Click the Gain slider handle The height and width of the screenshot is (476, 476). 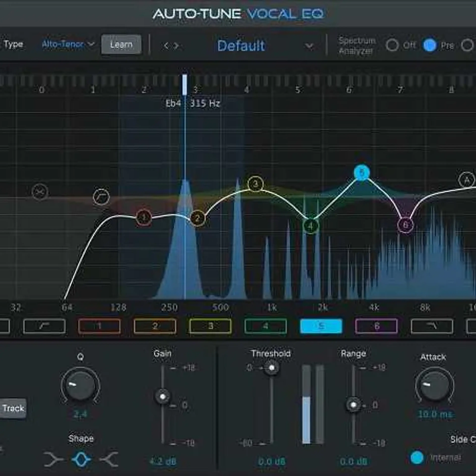pyautogui.click(x=162, y=396)
